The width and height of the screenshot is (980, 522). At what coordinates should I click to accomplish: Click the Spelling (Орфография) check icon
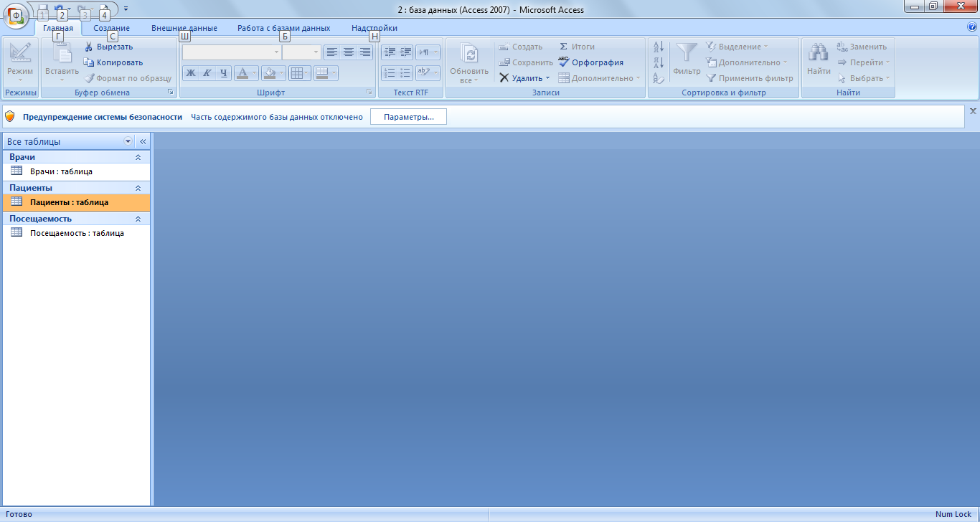(564, 62)
